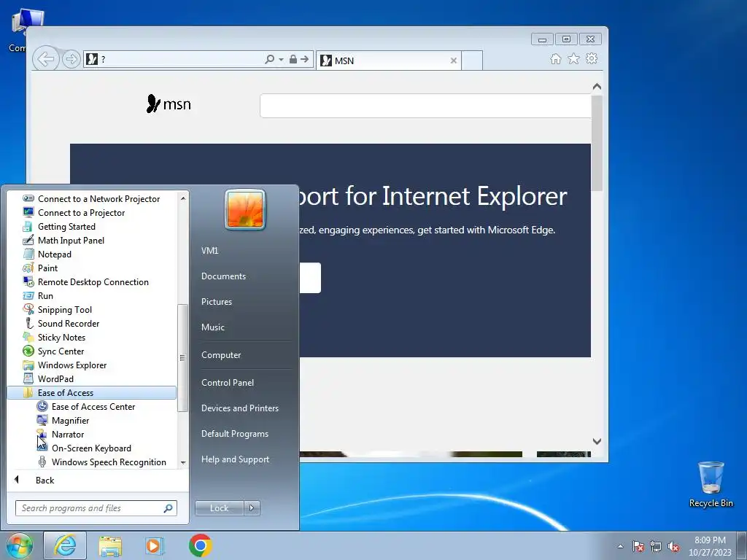Screen dimensions: 747x560
Task: Click the Lock button
Action: click(219, 508)
